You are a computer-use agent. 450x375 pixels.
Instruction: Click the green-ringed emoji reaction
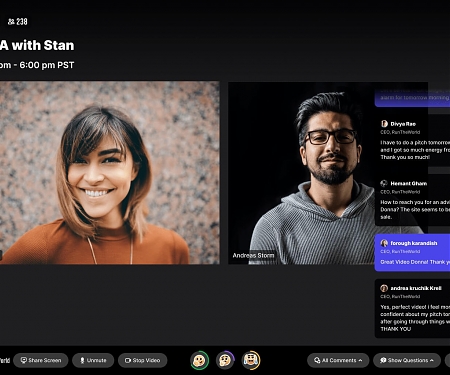tap(199, 360)
